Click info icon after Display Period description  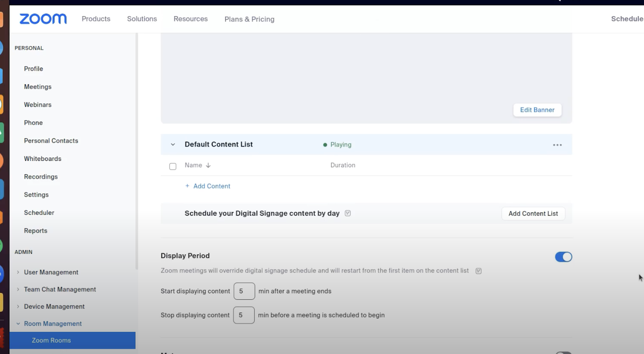click(x=479, y=271)
